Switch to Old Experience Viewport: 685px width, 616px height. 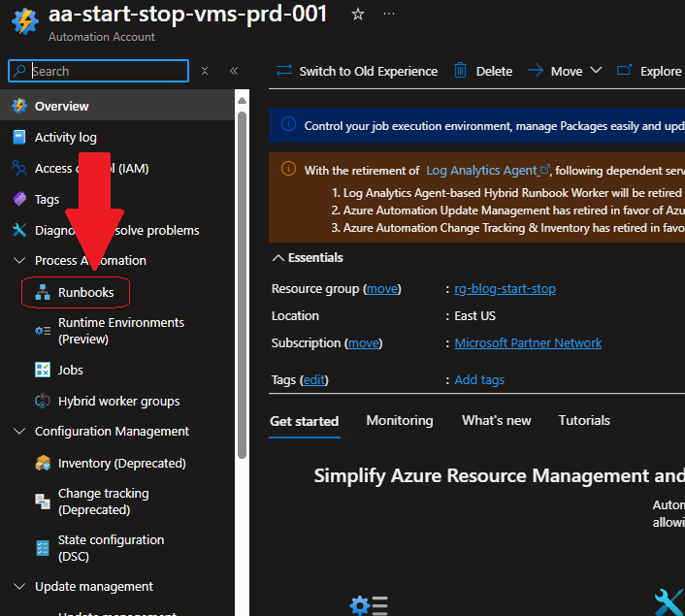point(357,71)
